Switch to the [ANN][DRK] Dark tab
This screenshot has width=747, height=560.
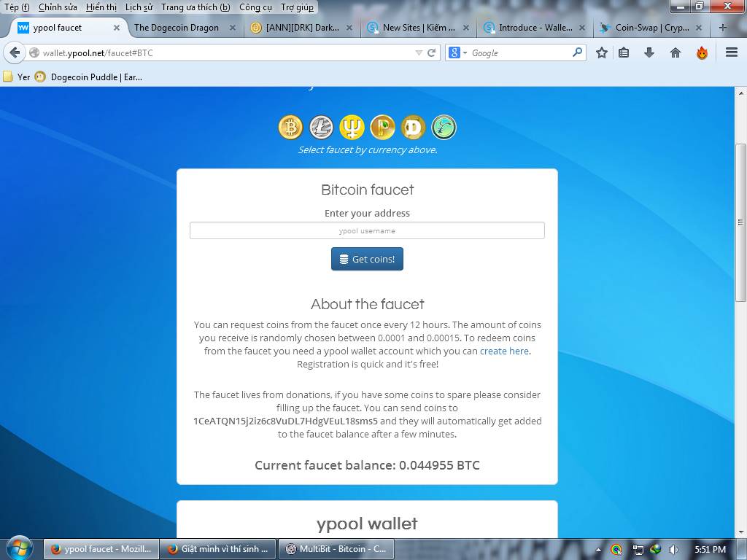[301, 28]
